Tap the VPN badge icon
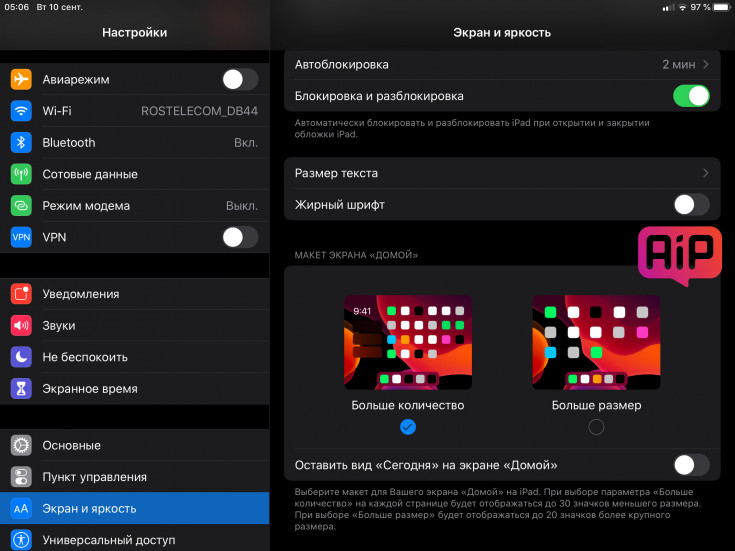The height and width of the screenshot is (551, 735). pyautogui.click(x=21, y=237)
